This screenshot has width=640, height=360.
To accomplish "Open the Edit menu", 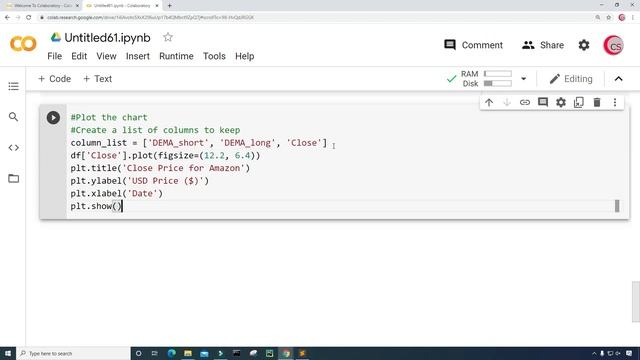I will [79, 56].
